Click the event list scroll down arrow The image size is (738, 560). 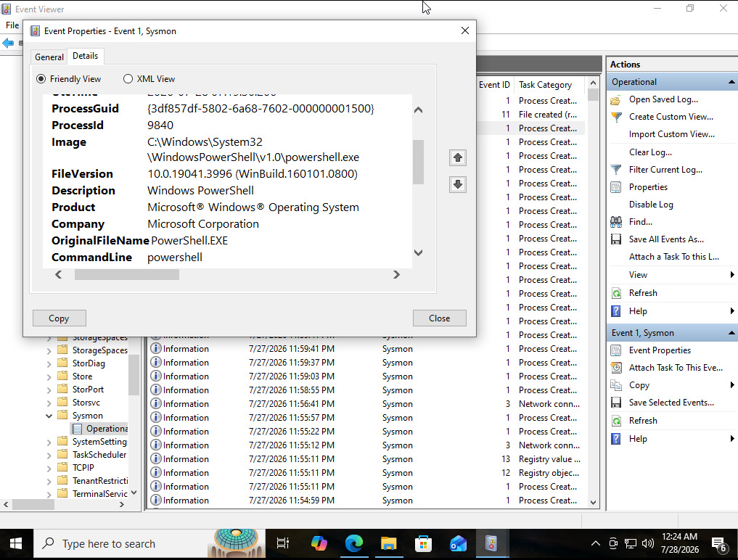tap(593, 503)
